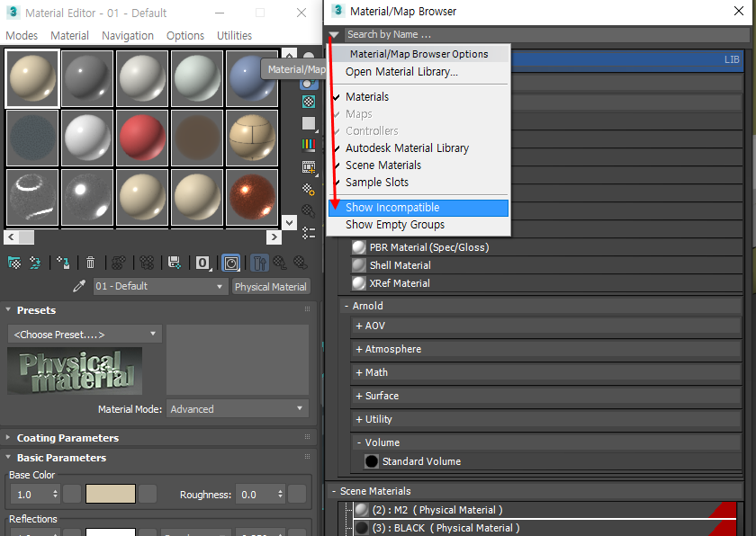Image resolution: width=756 pixels, height=536 pixels.
Task: Click the Base Color swatch
Action: [x=111, y=494]
